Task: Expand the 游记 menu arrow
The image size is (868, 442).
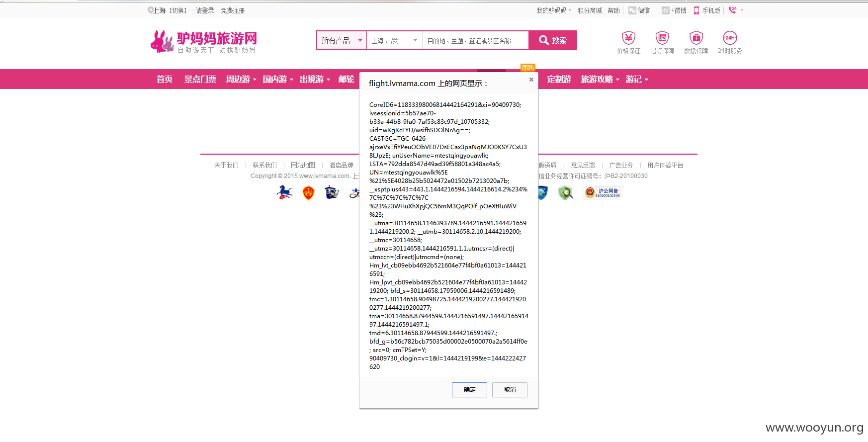Action: (646, 80)
